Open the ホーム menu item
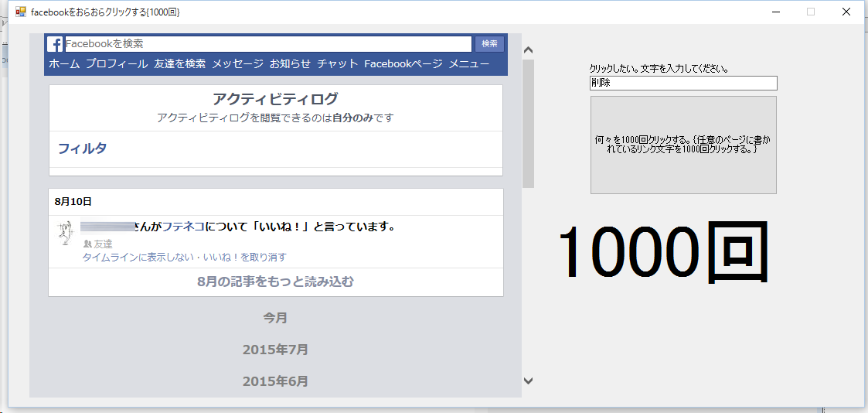868x413 pixels. pyautogui.click(x=64, y=63)
